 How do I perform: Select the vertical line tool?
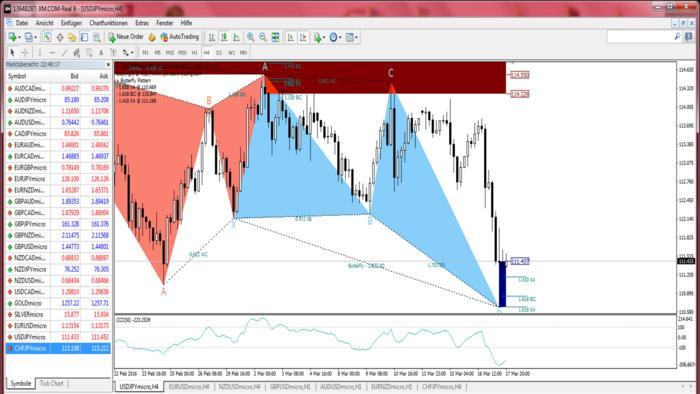(x=40, y=53)
